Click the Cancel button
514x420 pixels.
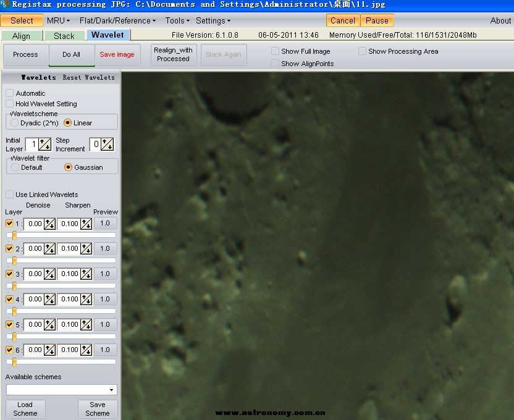(x=343, y=20)
